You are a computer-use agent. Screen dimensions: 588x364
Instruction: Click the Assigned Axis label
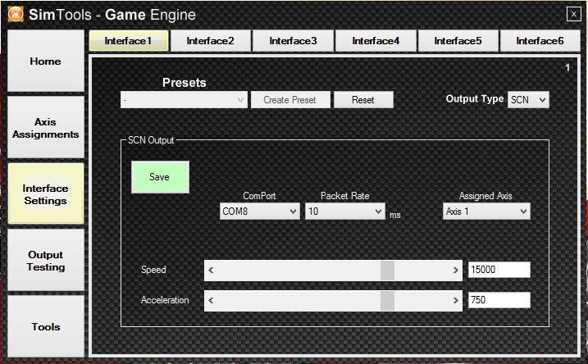(485, 196)
